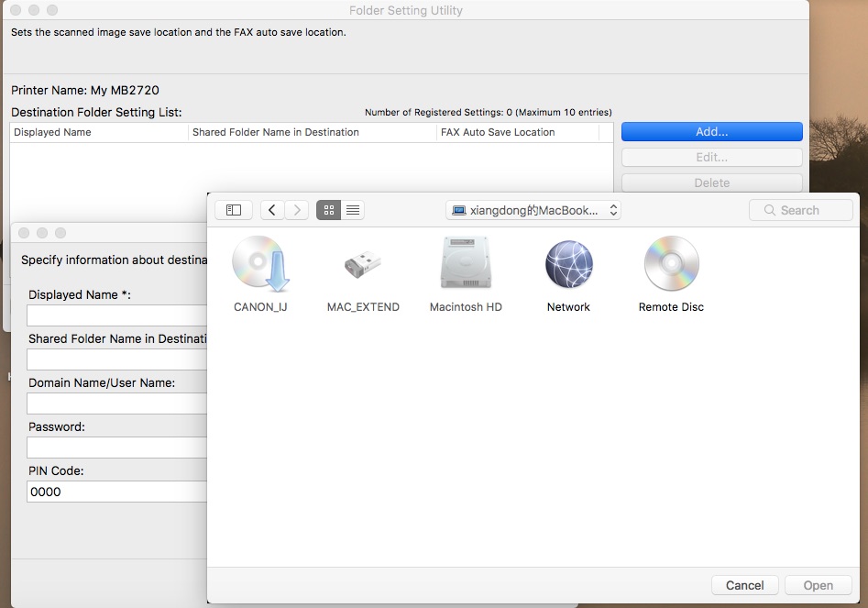Screen dimensions: 868x608
Task: Switch to icon grid view
Action: [x=328, y=209]
